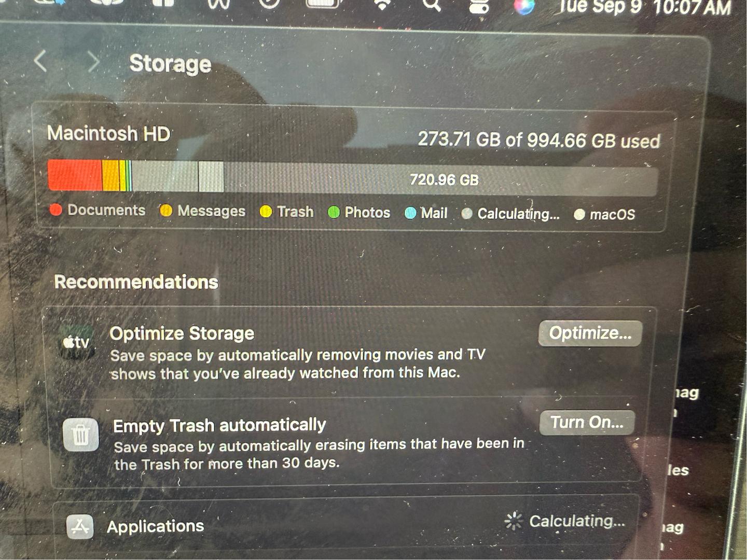Click the orange Messages bar segment
747x560 pixels.
tap(110, 176)
